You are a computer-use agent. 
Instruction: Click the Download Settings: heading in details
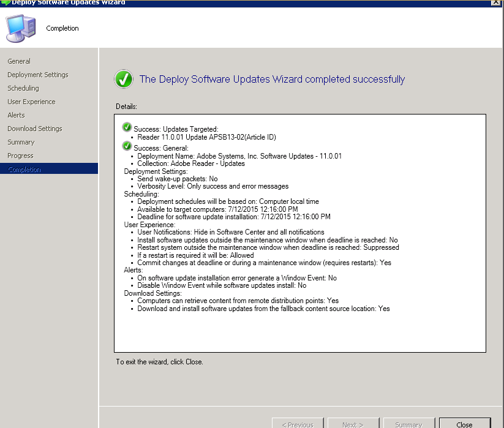(x=152, y=293)
